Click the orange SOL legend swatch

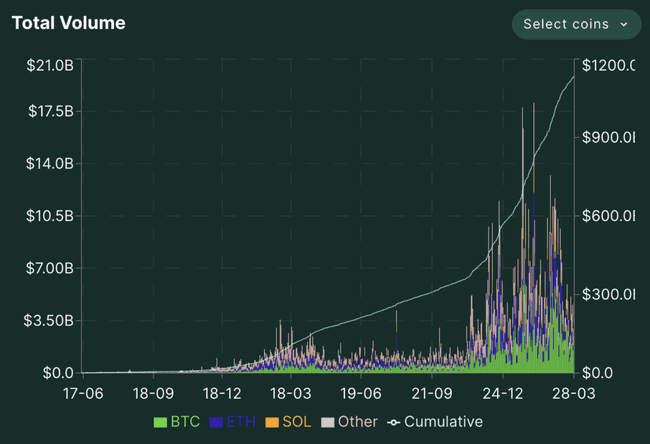click(273, 422)
